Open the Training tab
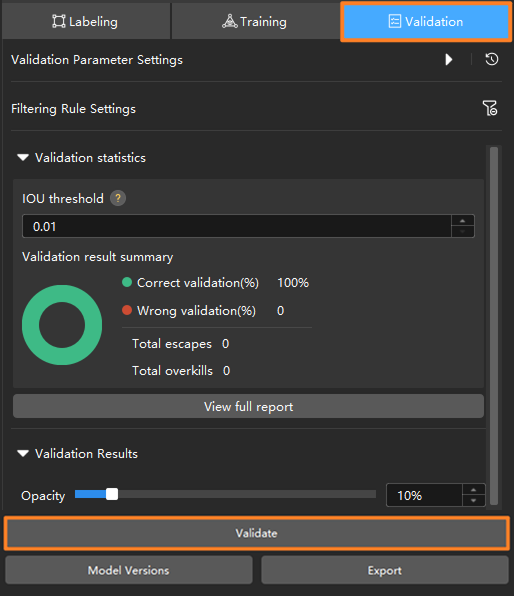Image resolution: width=514 pixels, height=596 pixels. click(x=255, y=21)
